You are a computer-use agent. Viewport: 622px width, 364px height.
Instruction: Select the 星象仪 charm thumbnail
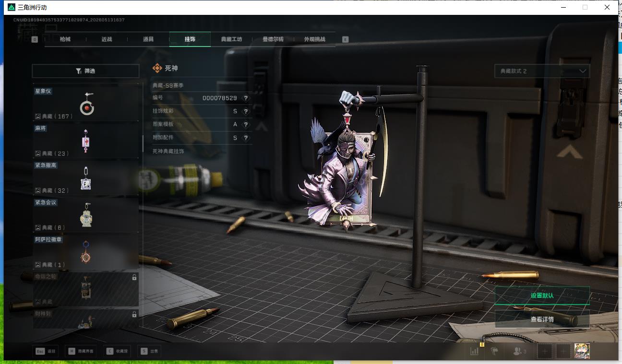click(86, 103)
